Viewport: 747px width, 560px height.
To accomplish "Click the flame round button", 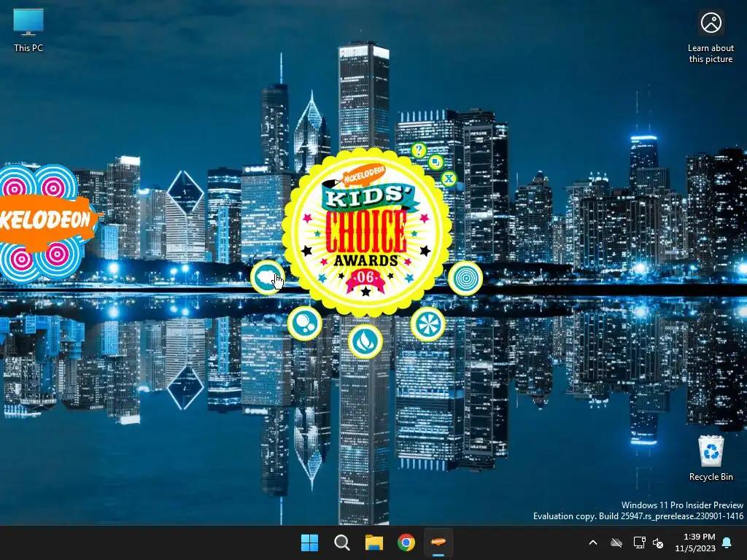I will pyautogui.click(x=365, y=341).
